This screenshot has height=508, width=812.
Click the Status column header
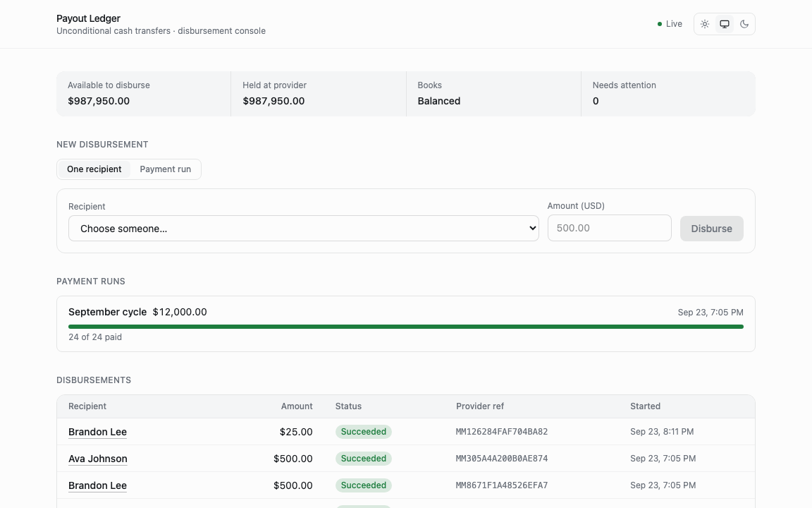[348, 406]
